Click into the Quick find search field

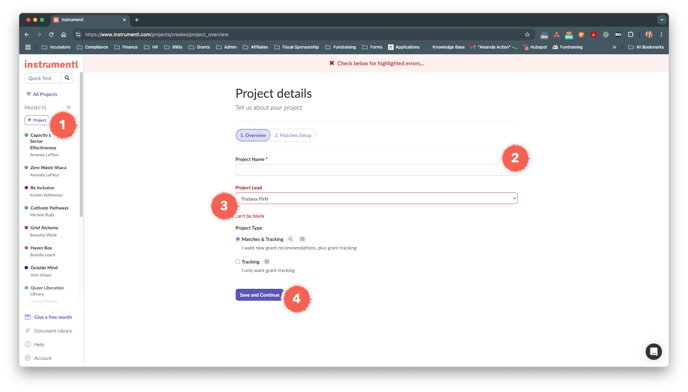(43, 78)
